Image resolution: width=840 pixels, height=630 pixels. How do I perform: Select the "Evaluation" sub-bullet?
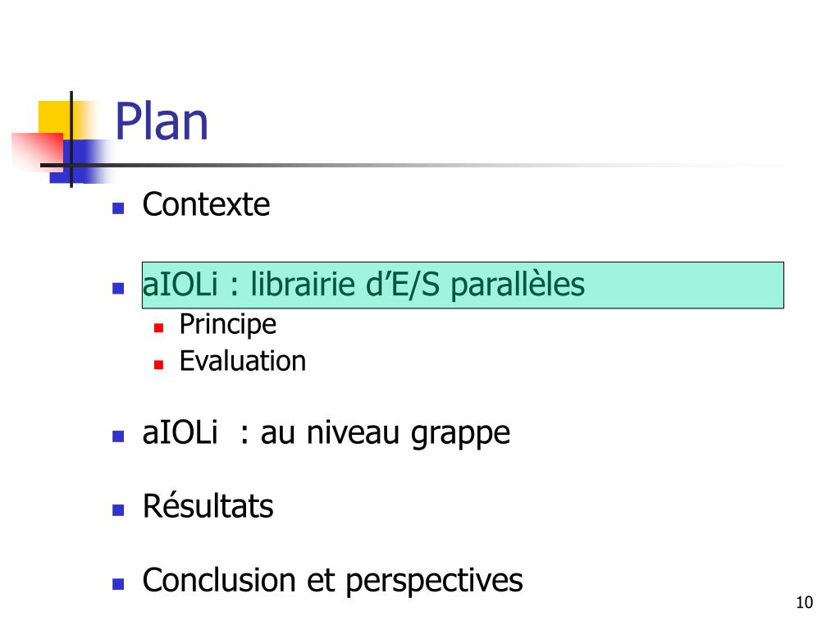click(x=243, y=361)
